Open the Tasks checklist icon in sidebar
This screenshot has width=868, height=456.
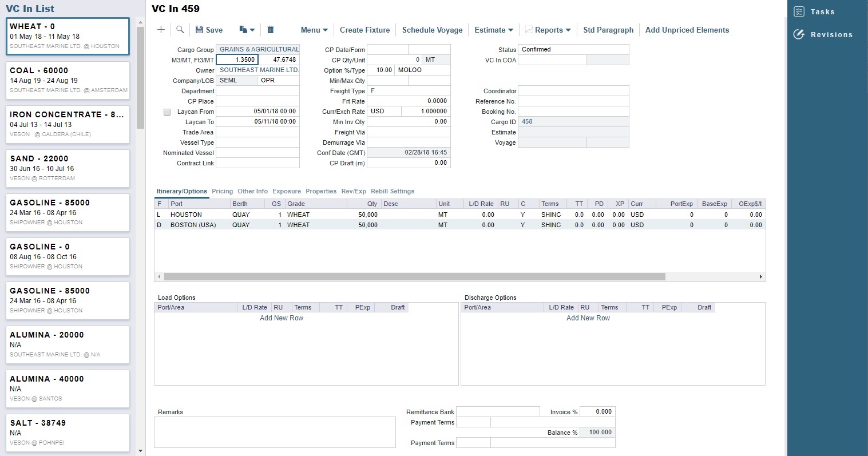pos(799,12)
